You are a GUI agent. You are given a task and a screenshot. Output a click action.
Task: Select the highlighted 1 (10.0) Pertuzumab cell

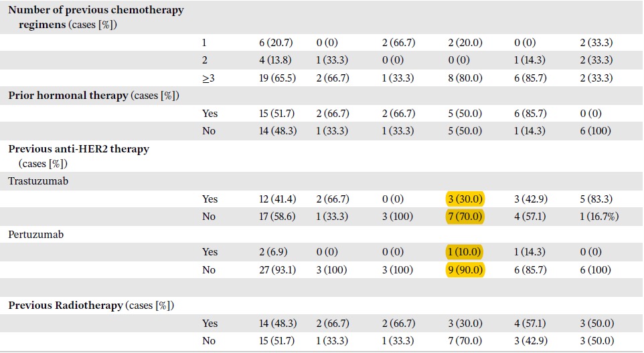(x=464, y=252)
